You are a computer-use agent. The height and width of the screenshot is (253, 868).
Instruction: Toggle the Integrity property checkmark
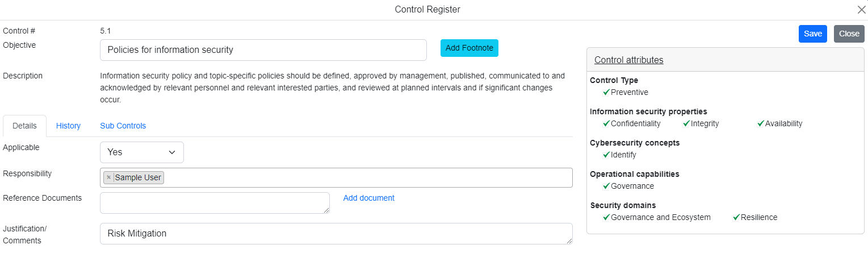(686, 123)
